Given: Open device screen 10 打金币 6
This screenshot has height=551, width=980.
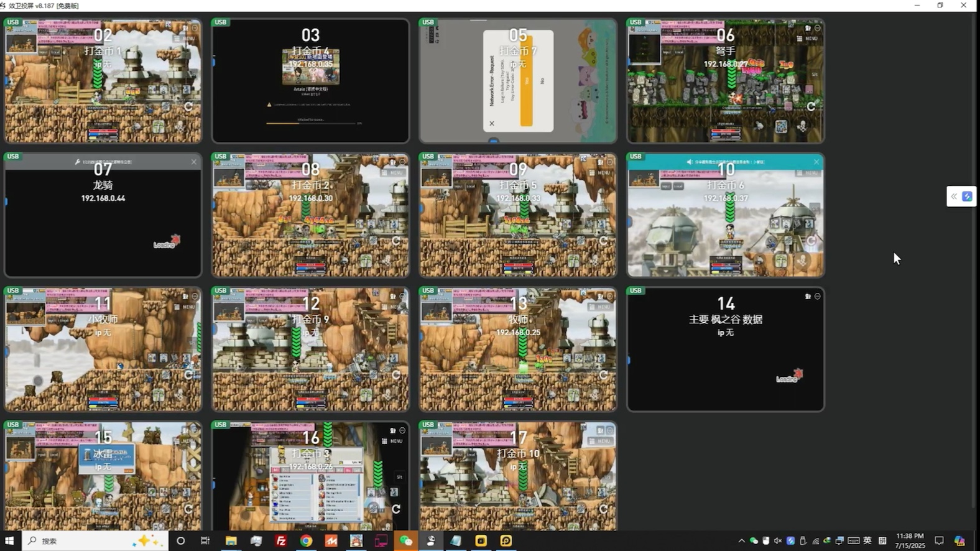Looking at the screenshot, I should pos(726,215).
